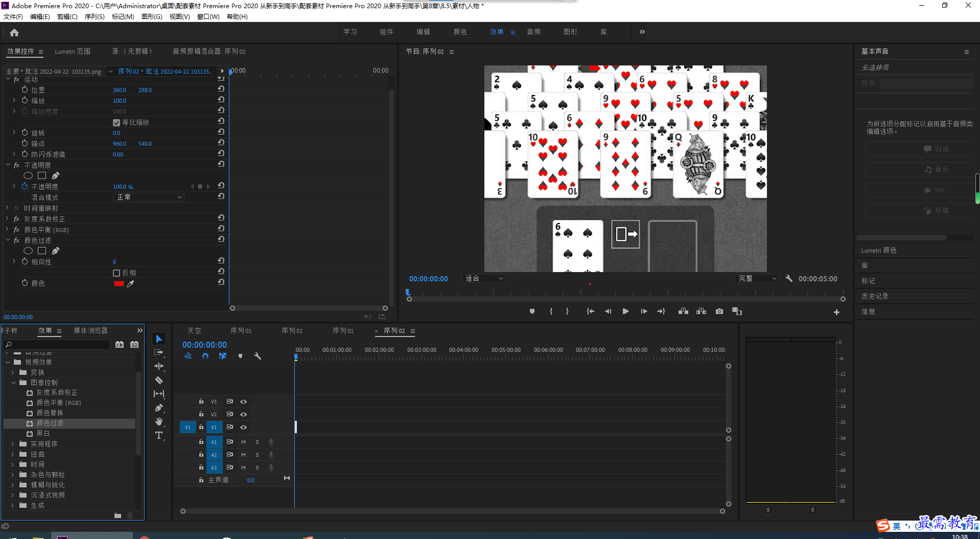Toggle lock on track V3

201,401
